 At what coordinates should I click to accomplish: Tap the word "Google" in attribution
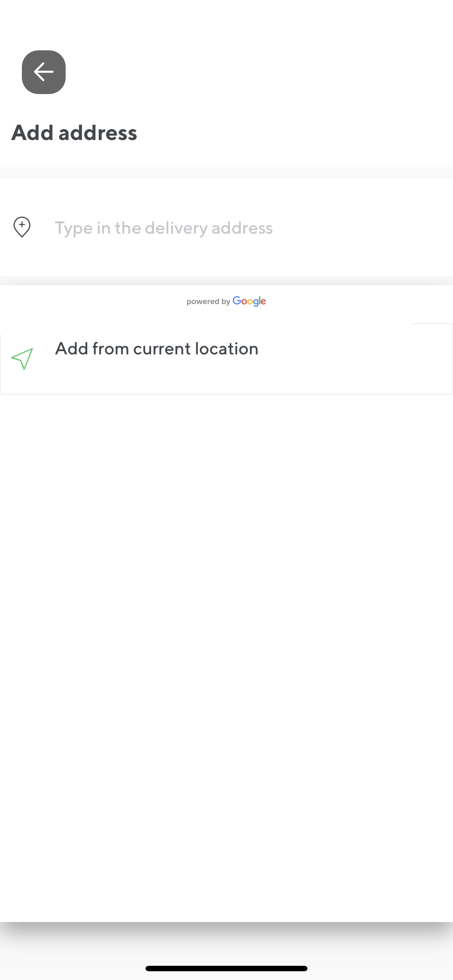click(x=249, y=302)
